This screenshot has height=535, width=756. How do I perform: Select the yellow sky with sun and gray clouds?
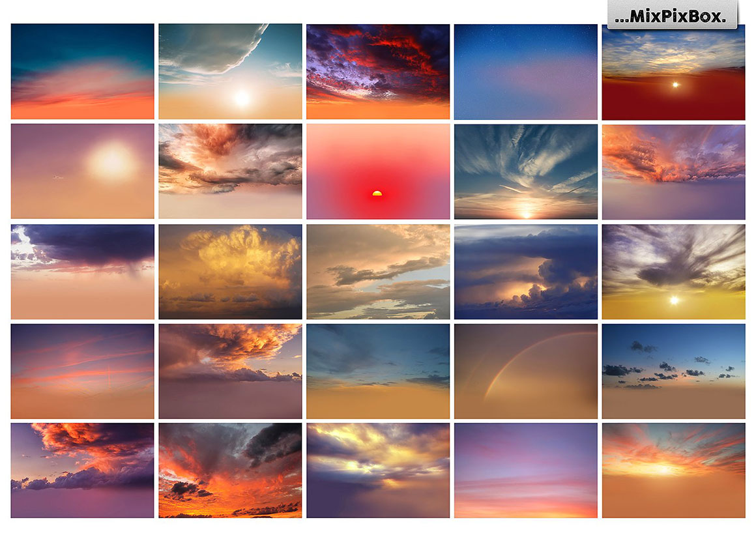pyautogui.click(x=673, y=272)
